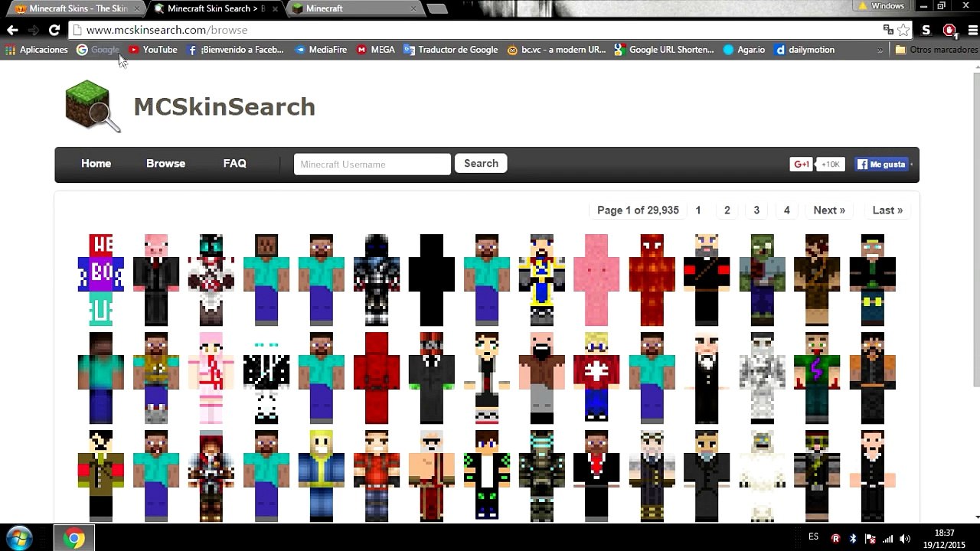Screen dimensions: 980x551
Task: Click the translate page icon in address bar
Action: pos(888,30)
